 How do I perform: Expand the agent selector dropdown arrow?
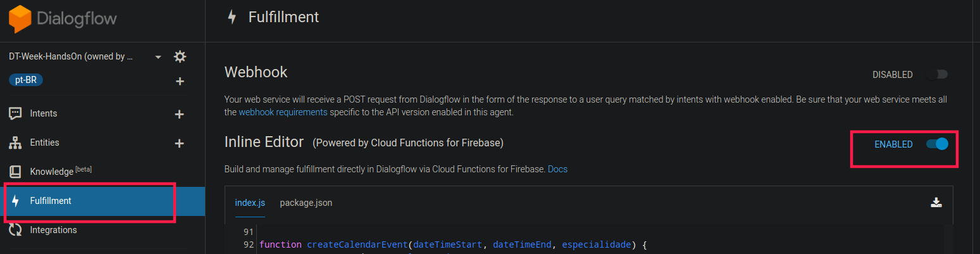coord(158,57)
